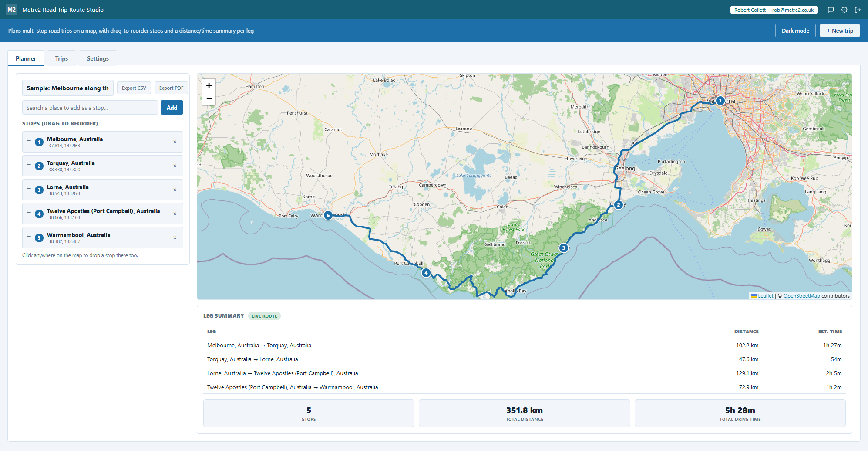Remove the Melbourne stop
The image size is (868, 451).
(x=175, y=142)
